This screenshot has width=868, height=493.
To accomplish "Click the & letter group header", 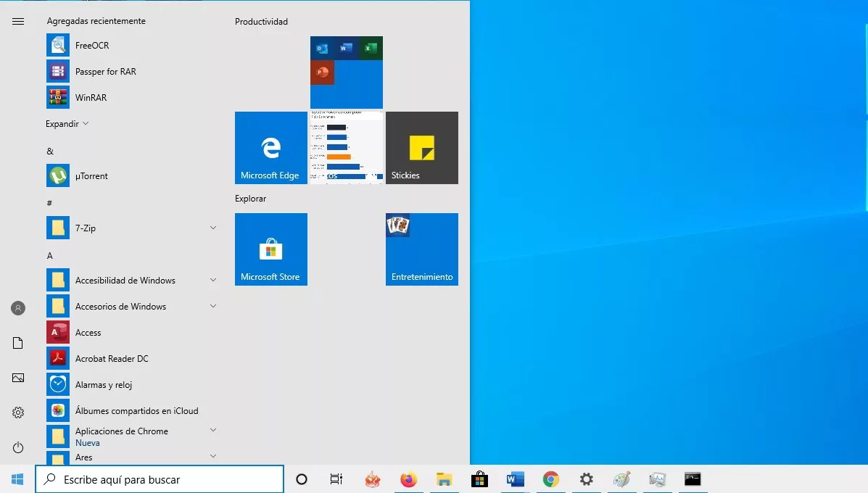I will tap(50, 151).
